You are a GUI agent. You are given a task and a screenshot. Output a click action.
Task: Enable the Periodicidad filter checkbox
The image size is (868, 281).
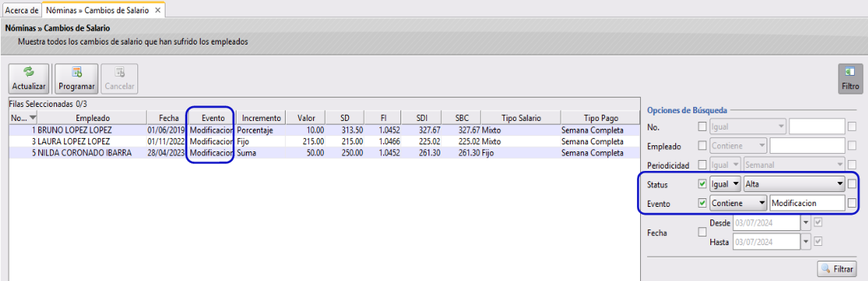702,164
